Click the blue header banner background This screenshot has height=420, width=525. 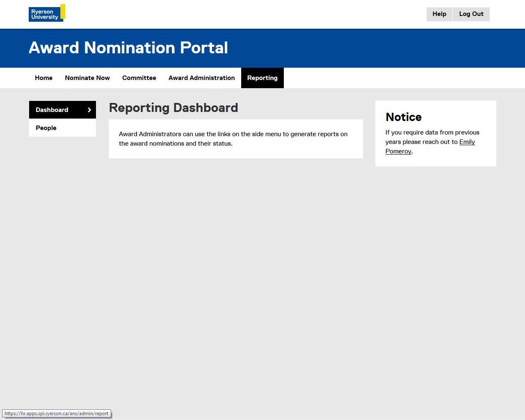pos(369,48)
